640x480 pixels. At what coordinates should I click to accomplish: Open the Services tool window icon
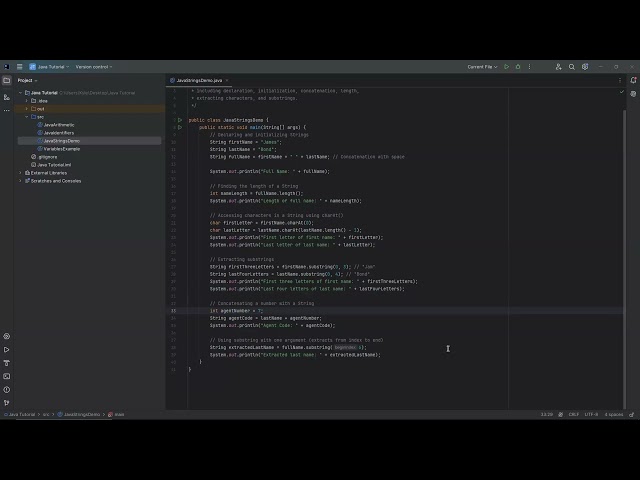pos(7,336)
